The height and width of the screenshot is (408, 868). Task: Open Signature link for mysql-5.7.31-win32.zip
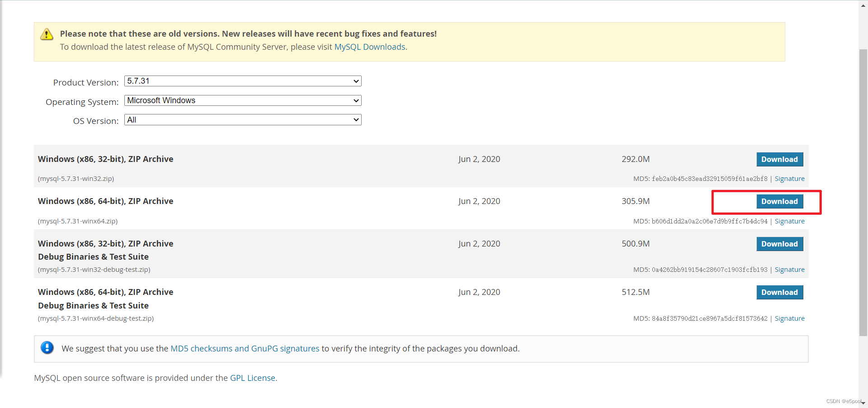pos(789,179)
